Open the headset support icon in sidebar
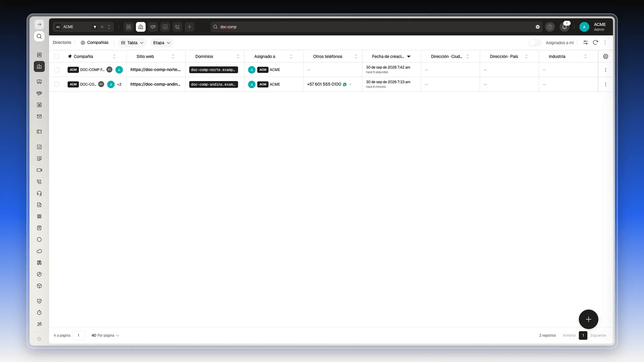This screenshot has width=644, height=362. click(x=39, y=193)
